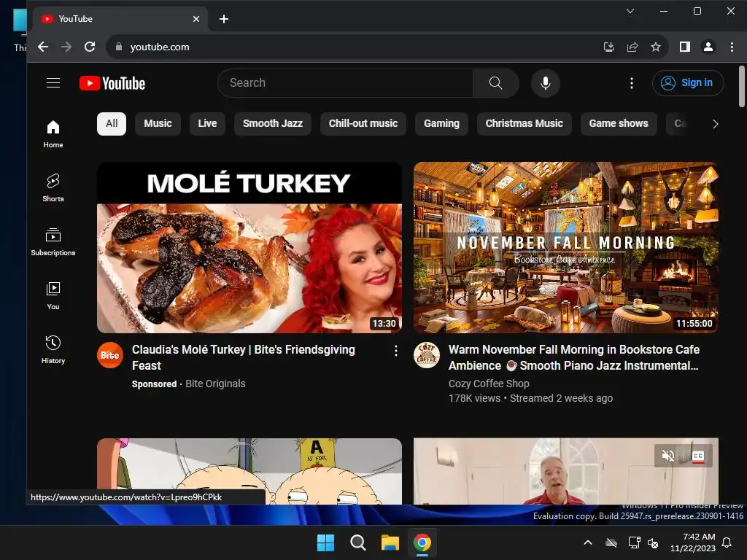
Task: Click the Sign in button
Action: click(688, 83)
